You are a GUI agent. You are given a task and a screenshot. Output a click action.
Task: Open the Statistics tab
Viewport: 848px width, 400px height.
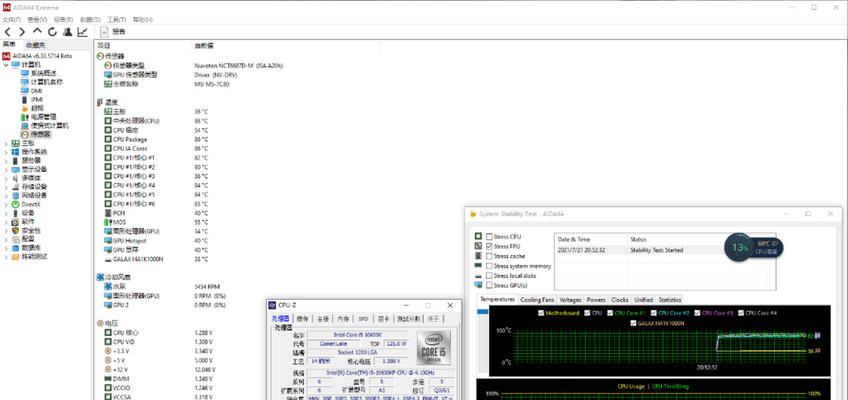(x=670, y=299)
